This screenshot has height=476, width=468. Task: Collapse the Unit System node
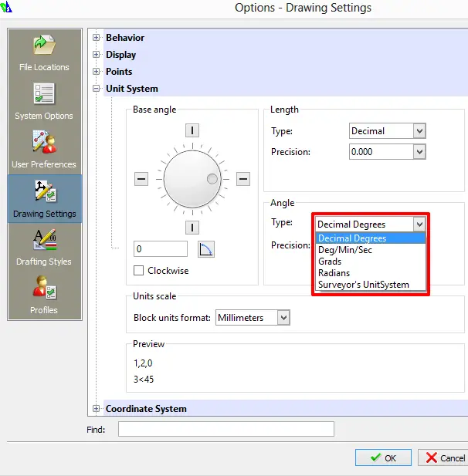click(96, 89)
